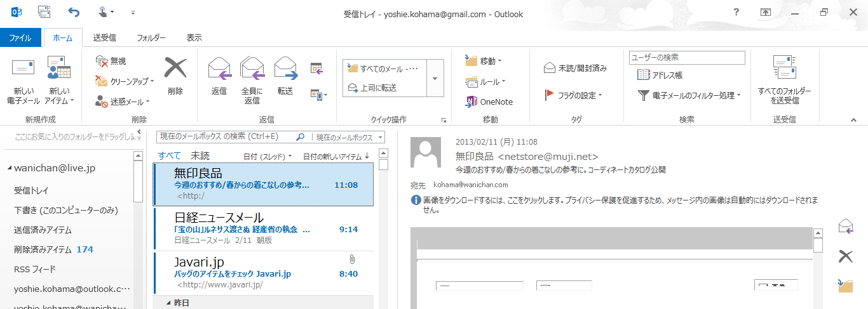Click the Outlook application icon

(17, 12)
